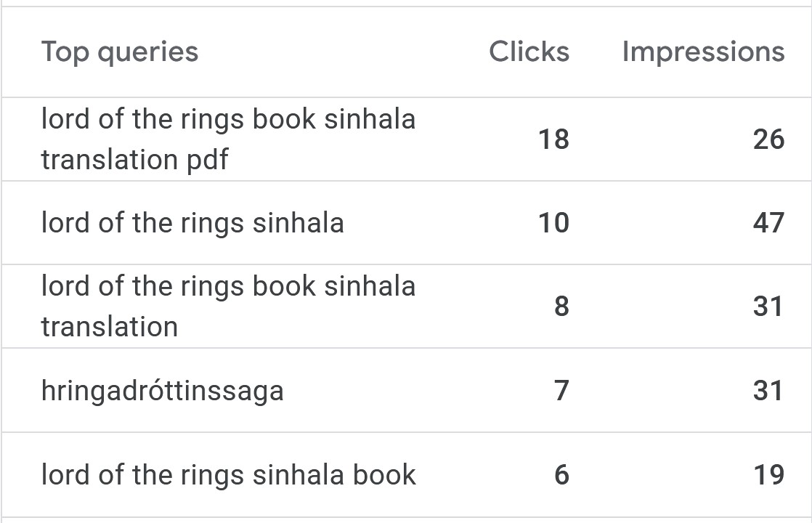812x523 pixels.
Task: Click the 19 impressions value
Action: click(x=768, y=475)
